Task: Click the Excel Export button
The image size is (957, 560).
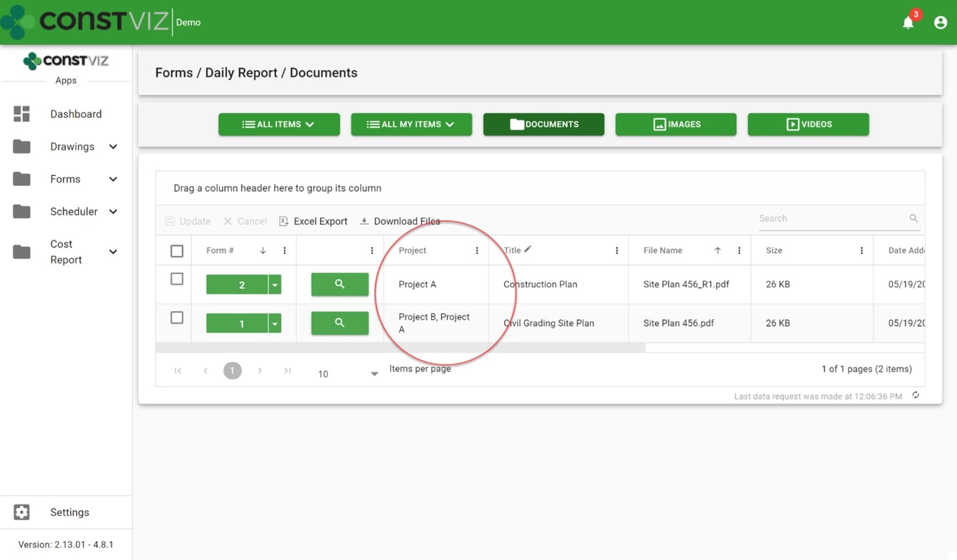Action: pyautogui.click(x=313, y=221)
